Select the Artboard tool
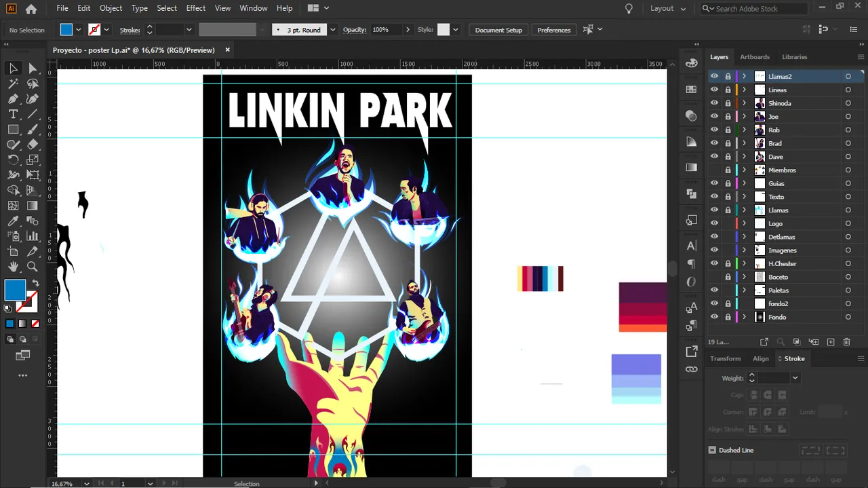 13,252
